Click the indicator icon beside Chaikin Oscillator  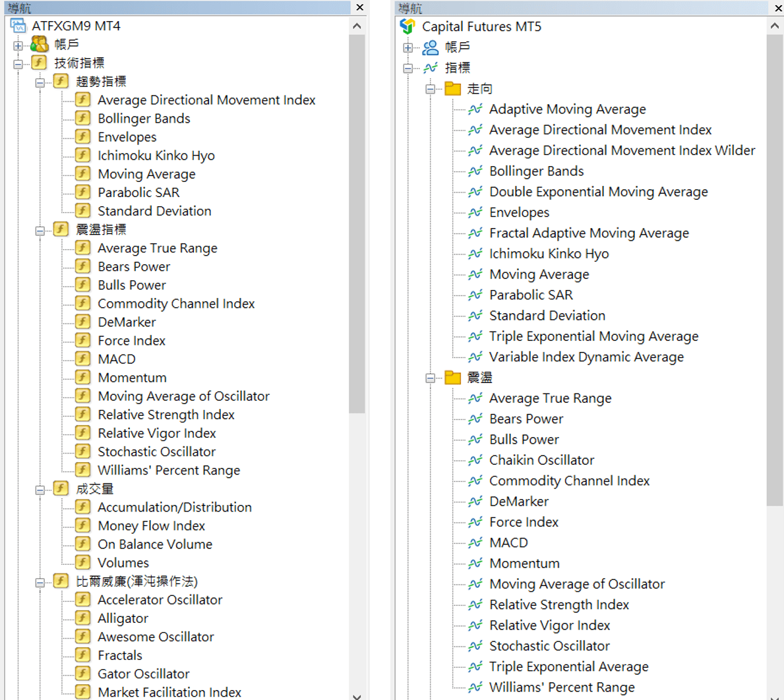click(475, 460)
